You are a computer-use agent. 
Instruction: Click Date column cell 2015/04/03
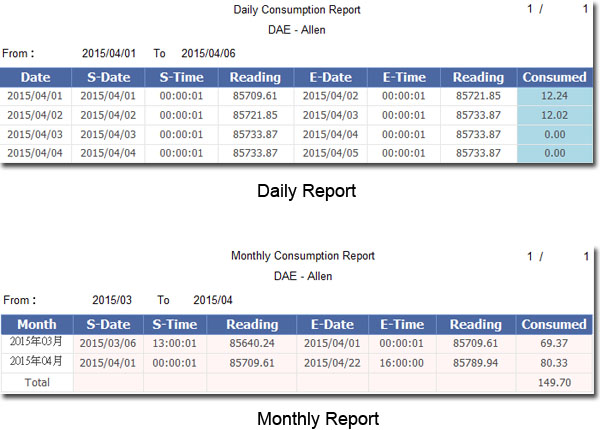[35, 134]
